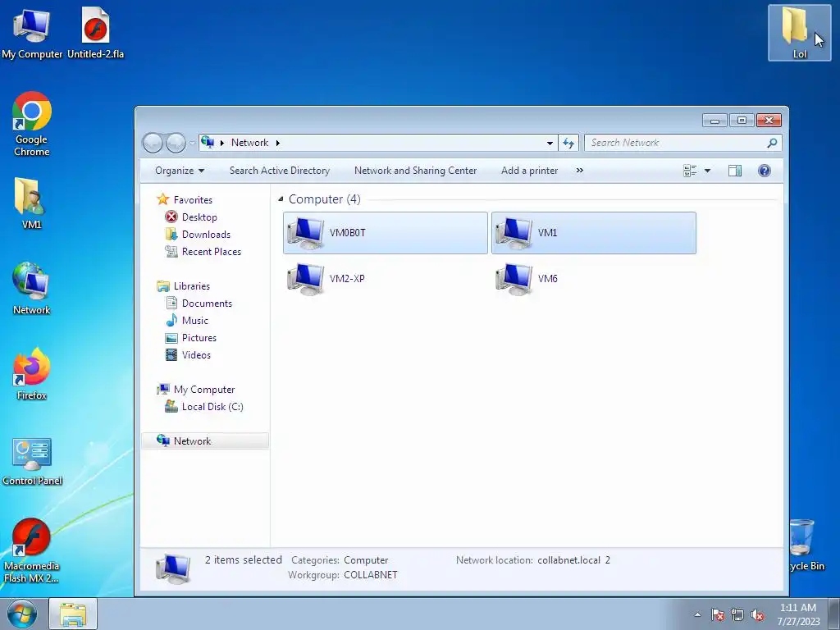This screenshot has width=840, height=630.
Task: Click the Action Center flag tray icon
Action: click(718, 614)
